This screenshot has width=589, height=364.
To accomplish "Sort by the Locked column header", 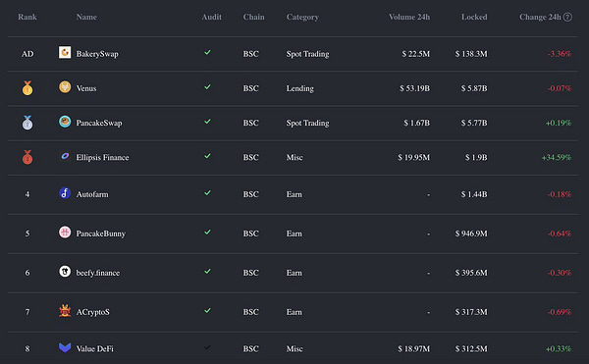I will pos(474,17).
